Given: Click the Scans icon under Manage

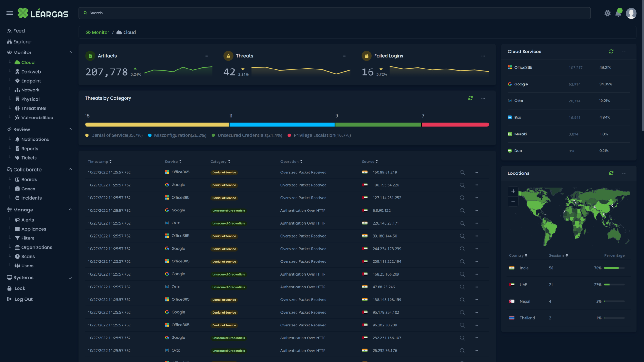Looking at the screenshot, I should pyautogui.click(x=17, y=256).
